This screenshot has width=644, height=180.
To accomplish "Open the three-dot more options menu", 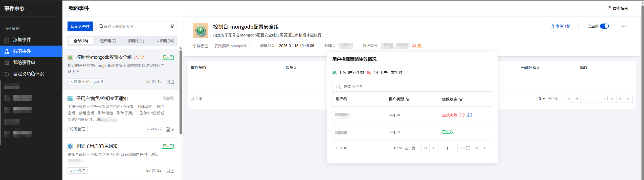I will tap(623, 26).
